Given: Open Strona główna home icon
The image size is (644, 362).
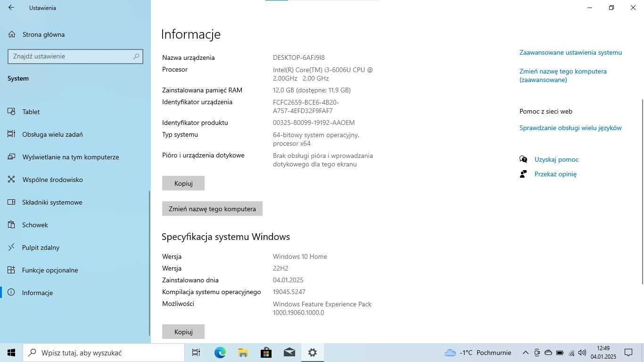Looking at the screenshot, I should tap(12, 34).
